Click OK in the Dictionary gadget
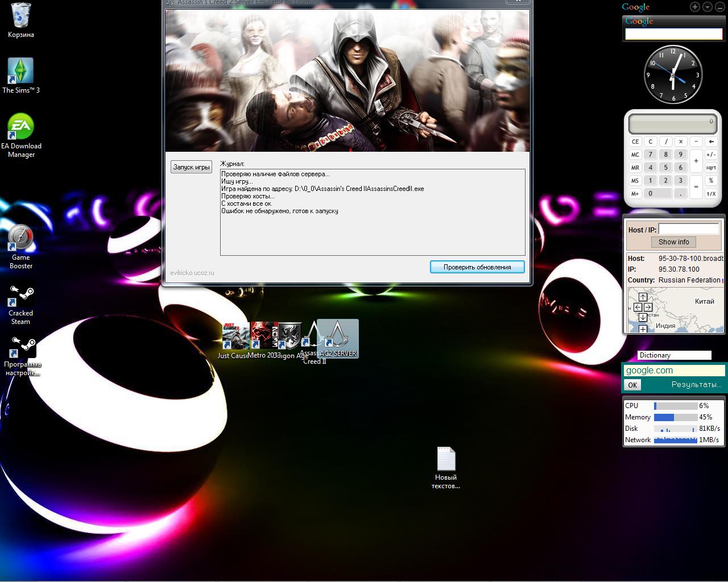This screenshot has width=728, height=582. tap(632, 385)
